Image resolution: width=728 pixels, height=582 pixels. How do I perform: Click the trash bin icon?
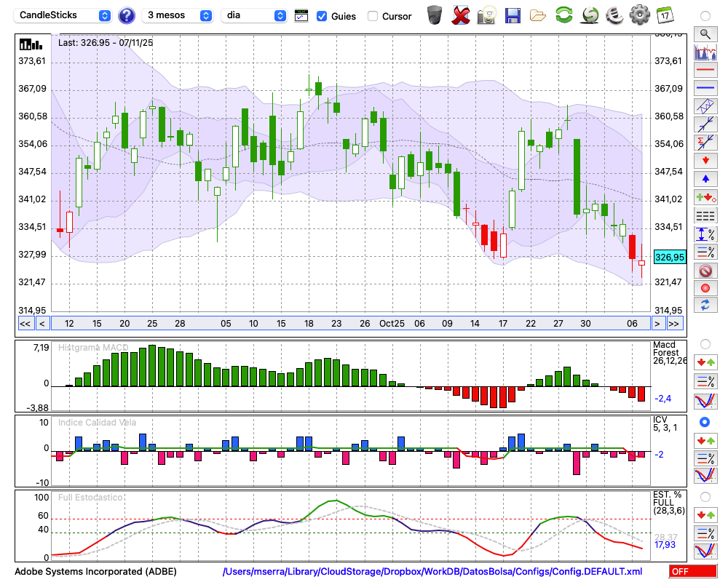[x=435, y=15]
